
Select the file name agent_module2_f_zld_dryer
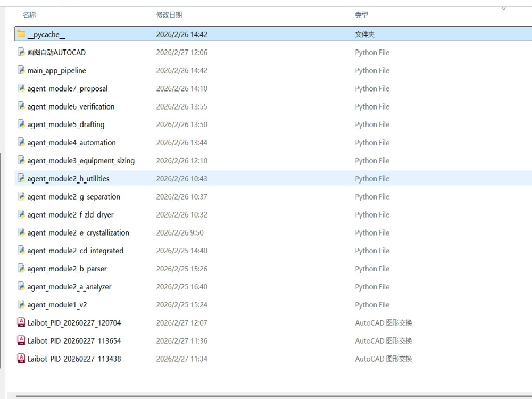tap(71, 215)
